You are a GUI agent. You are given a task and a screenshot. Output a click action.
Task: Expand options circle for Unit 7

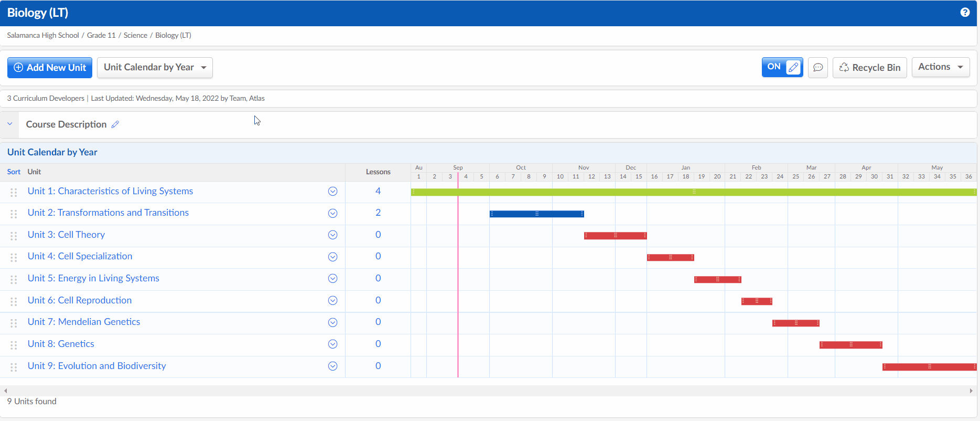[332, 322]
